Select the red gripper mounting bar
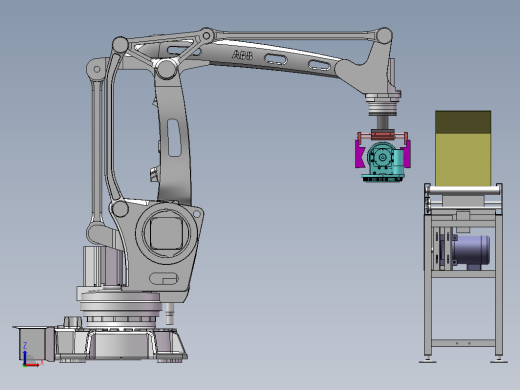 tap(382, 135)
